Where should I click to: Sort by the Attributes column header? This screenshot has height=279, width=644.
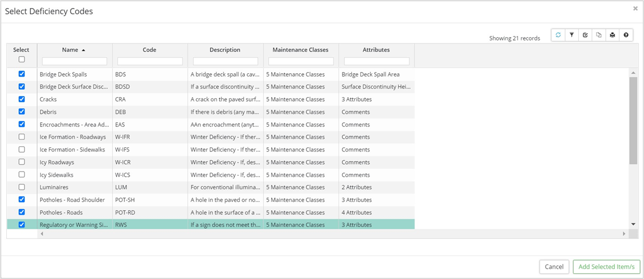(x=376, y=50)
